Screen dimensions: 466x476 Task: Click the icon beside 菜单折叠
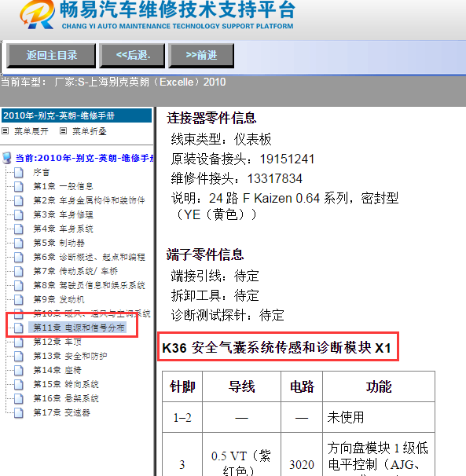pyautogui.click(x=63, y=131)
